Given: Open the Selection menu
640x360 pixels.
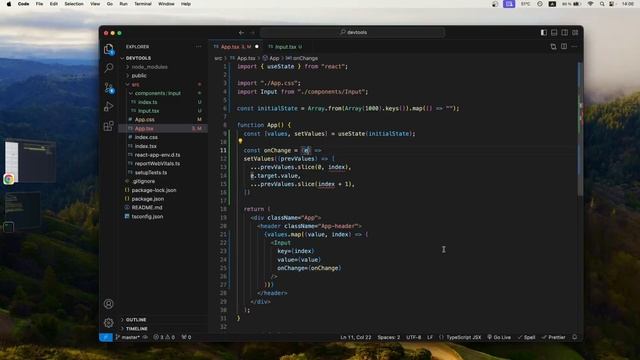Looking at the screenshot, I should coord(74,4).
